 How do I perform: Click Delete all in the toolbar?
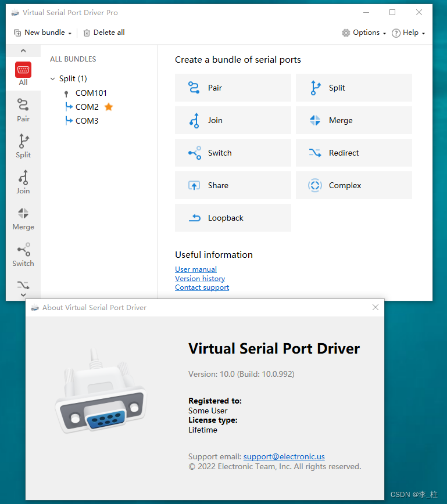104,33
